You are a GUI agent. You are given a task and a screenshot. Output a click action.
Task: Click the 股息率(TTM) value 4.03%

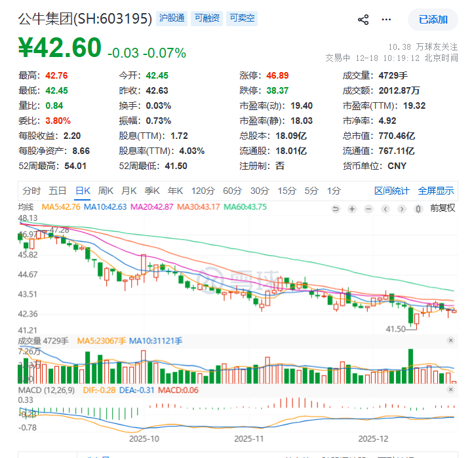click(x=192, y=151)
